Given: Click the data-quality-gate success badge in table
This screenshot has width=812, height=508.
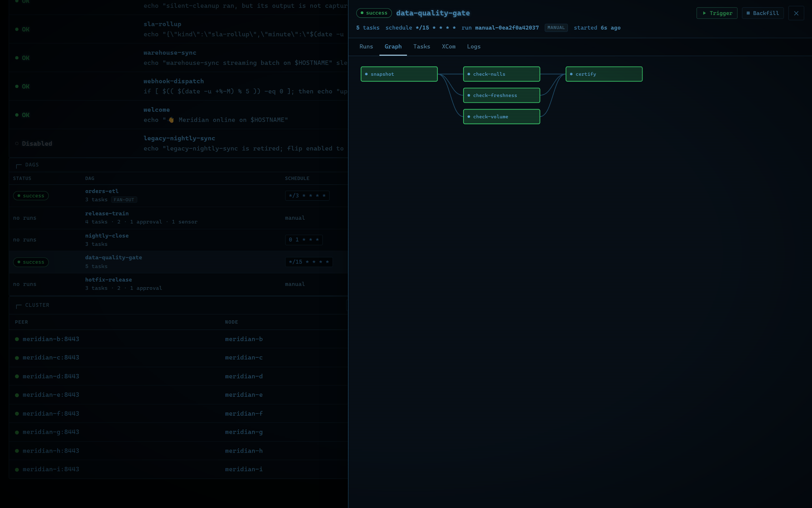Looking at the screenshot, I should (x=31, y=262).
